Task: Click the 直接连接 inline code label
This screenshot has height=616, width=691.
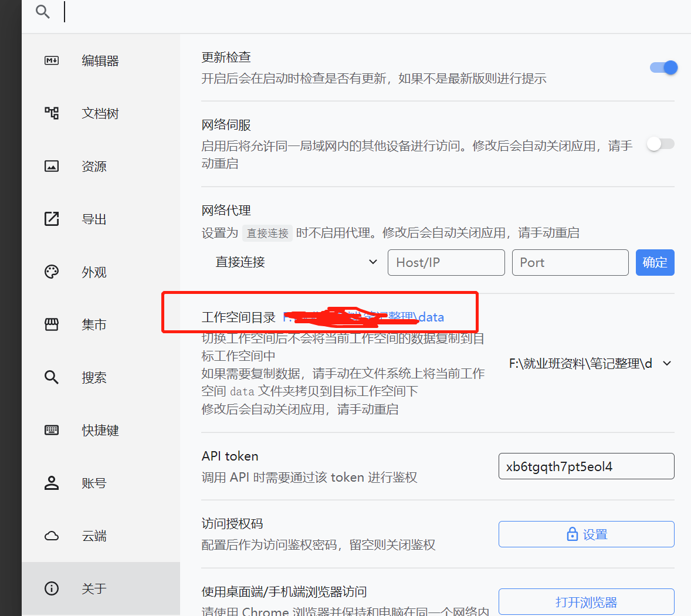Action: pyautogui.click(x=267, y=233)
